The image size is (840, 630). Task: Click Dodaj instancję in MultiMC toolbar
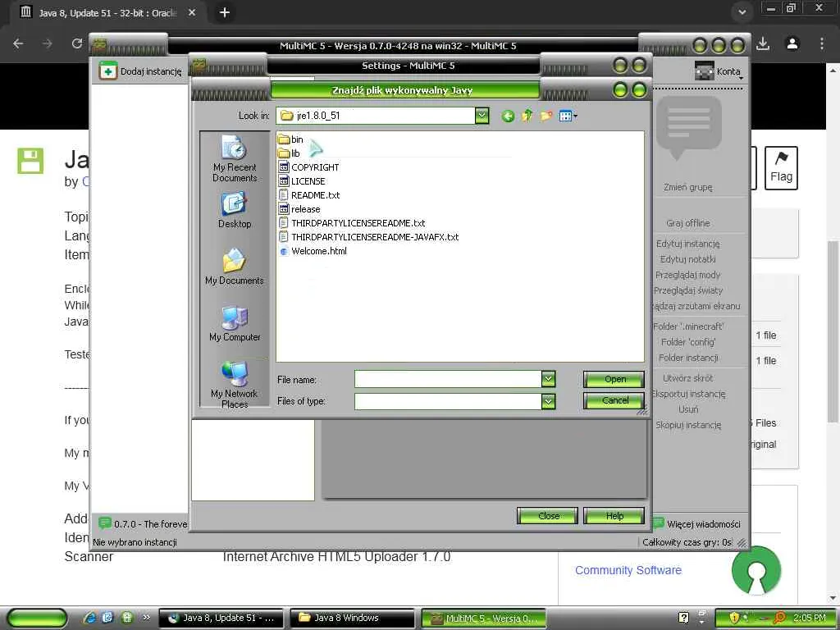(x=141, y=71)
